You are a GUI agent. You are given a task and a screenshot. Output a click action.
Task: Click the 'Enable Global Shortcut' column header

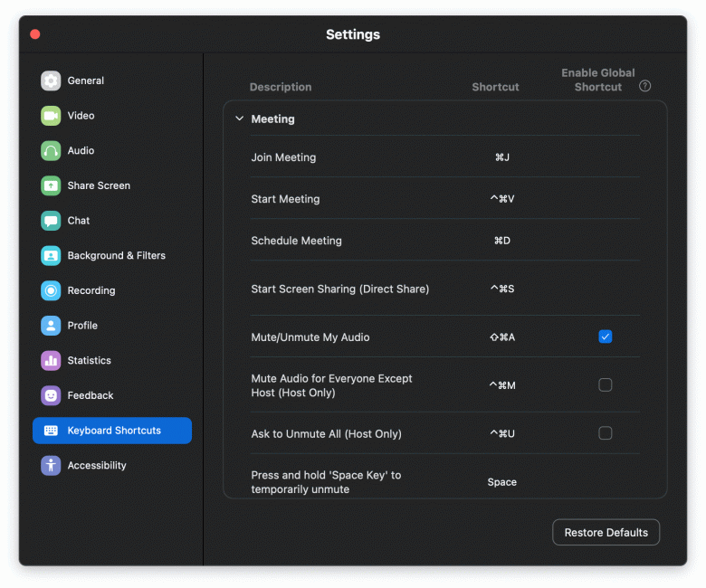click(x=598, y=80)
